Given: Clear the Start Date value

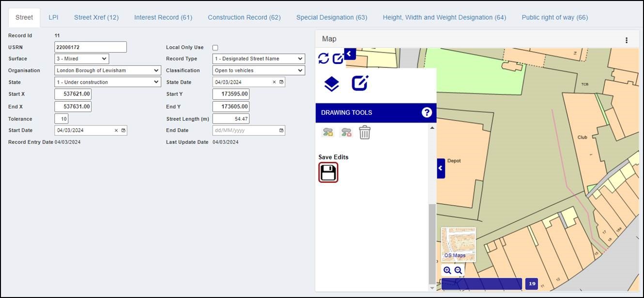Looking at the screenshot, I should tap(116, 130).
